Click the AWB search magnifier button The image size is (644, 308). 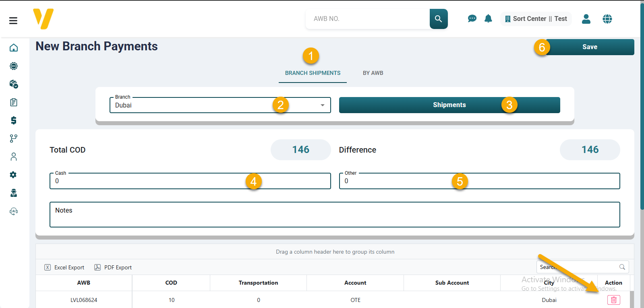pos(439,19)
